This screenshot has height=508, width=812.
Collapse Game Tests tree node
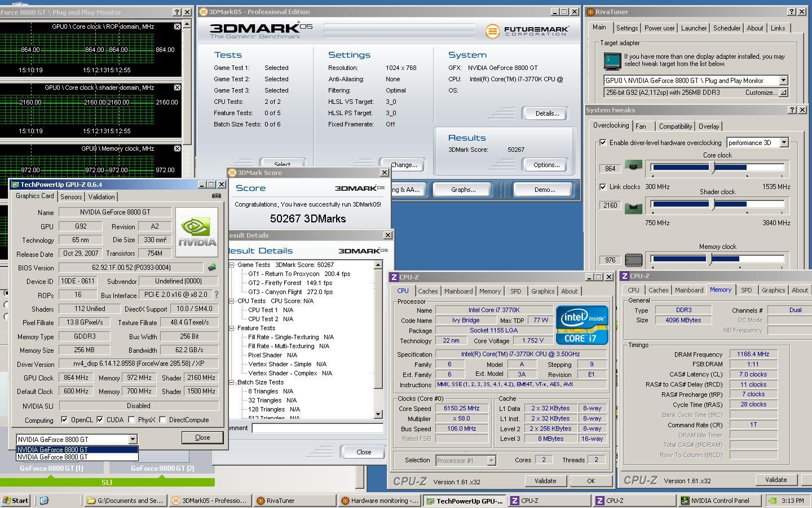coord(232,265)
